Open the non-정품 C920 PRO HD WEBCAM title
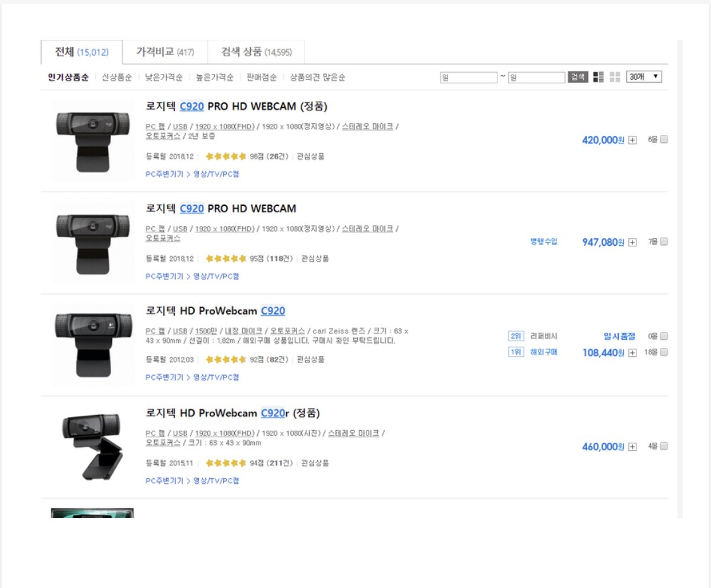This screenshot has height=588, width=711. point(221,209)
